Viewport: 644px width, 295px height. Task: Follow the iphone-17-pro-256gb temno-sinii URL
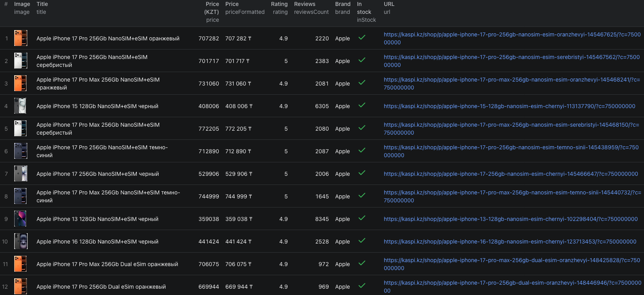(x=511, y=151)
